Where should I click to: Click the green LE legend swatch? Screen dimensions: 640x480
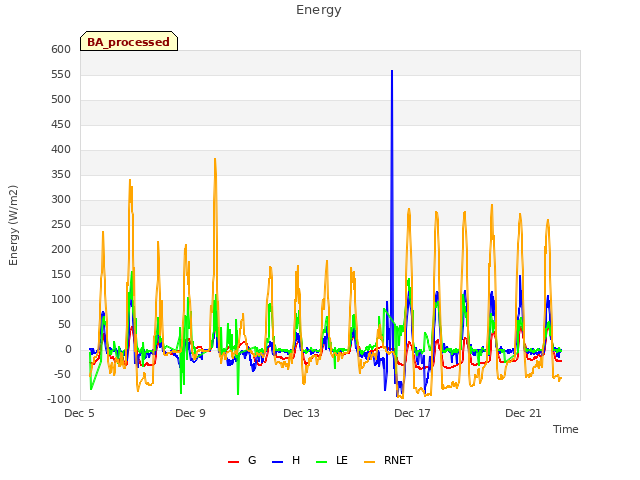pyautogui.click(x=322, y=462)
